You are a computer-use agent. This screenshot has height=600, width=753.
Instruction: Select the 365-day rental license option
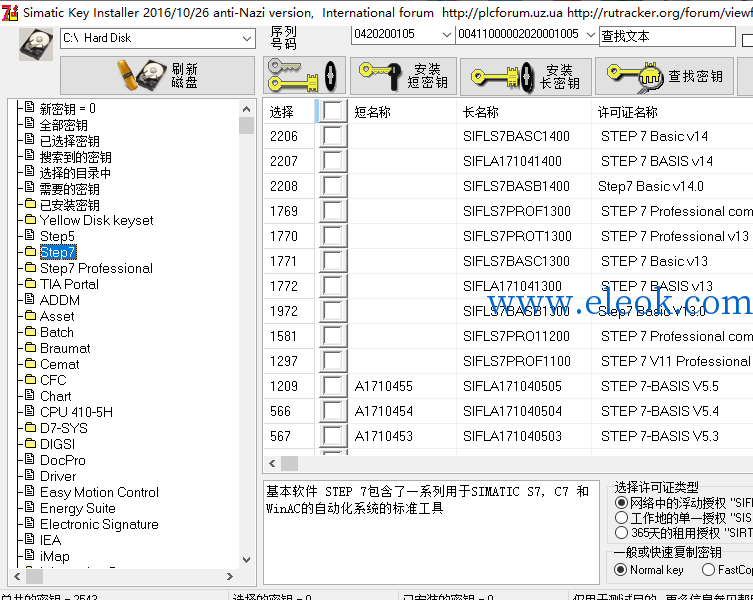click(x=621, y=532)
